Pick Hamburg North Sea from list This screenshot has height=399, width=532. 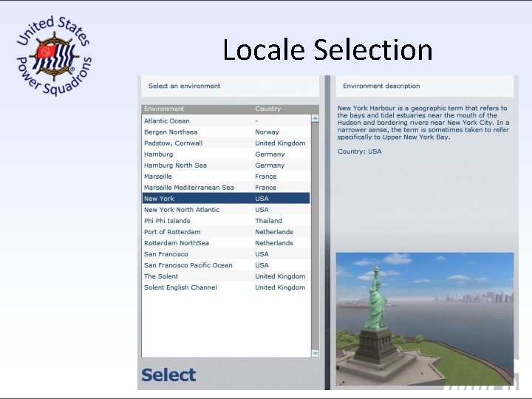[226, 166]
